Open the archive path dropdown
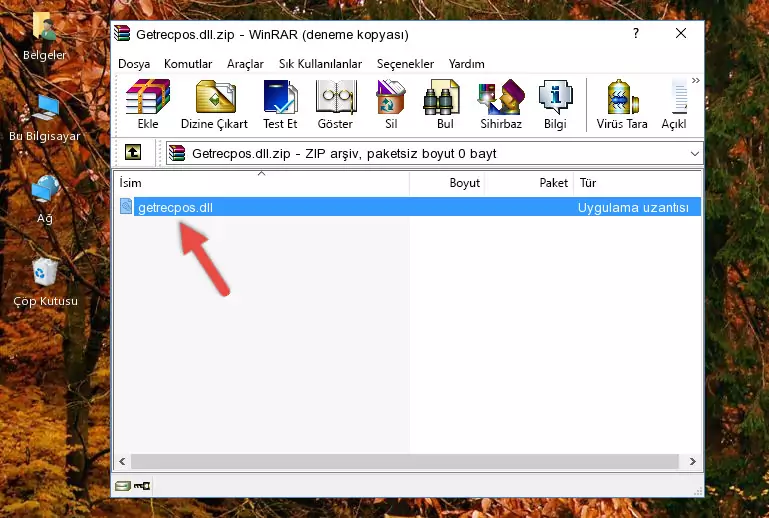Image resolution: width=769 pixels, height=518 pixels. 694,154
